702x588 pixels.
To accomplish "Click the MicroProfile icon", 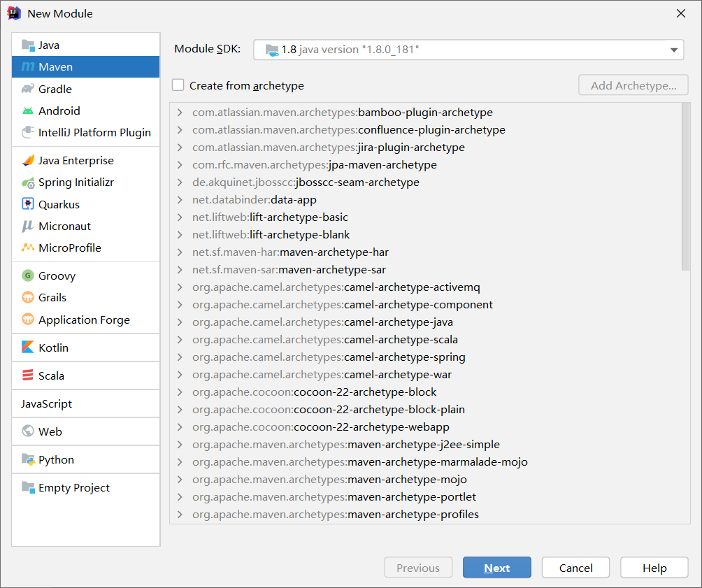I will 28,248.
